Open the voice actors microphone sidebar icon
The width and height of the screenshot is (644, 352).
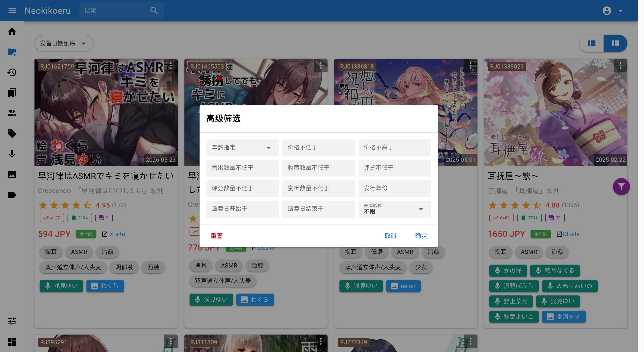click(x=12, y=154)
